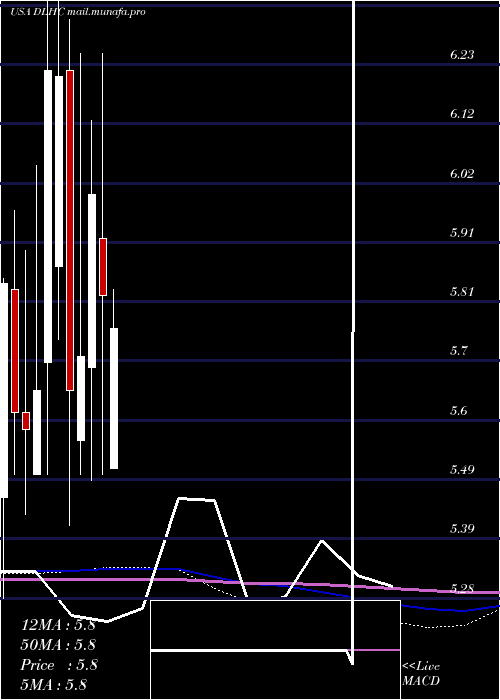Viewport: 500px width, 700px height.
Task: Click the '<<Live MACD' label
Action: (x=421, y=674)
